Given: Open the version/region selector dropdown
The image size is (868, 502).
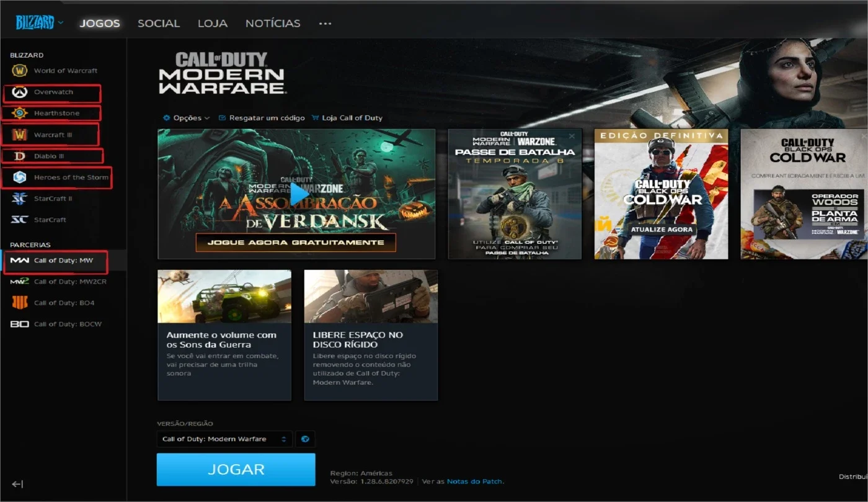Looking at the screenshot, I should click(x=224, y=439).
